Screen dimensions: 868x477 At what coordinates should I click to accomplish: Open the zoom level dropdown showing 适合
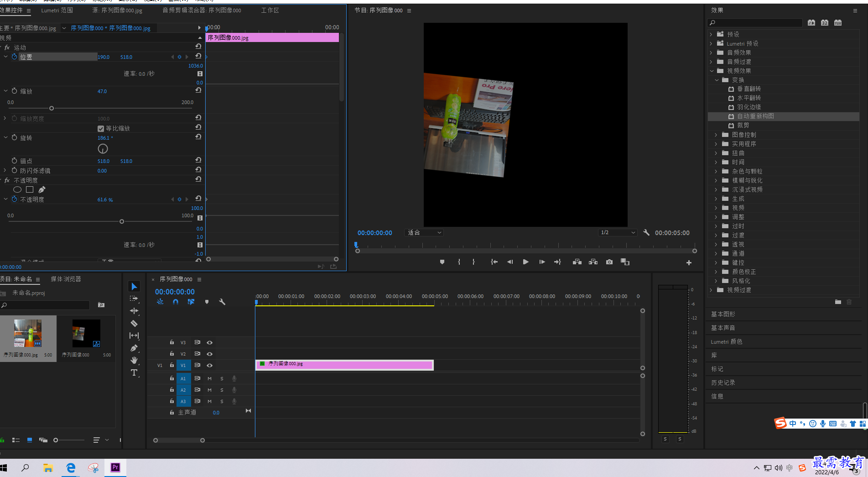[424, 232]
